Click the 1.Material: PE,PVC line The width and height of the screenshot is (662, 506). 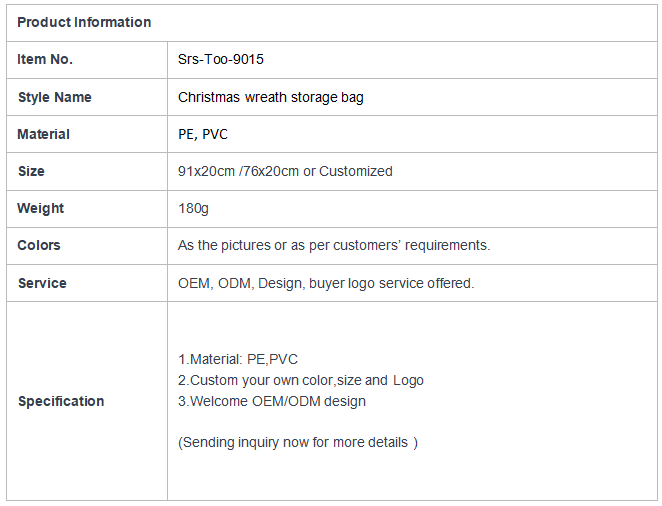click(x=238, y=360)
